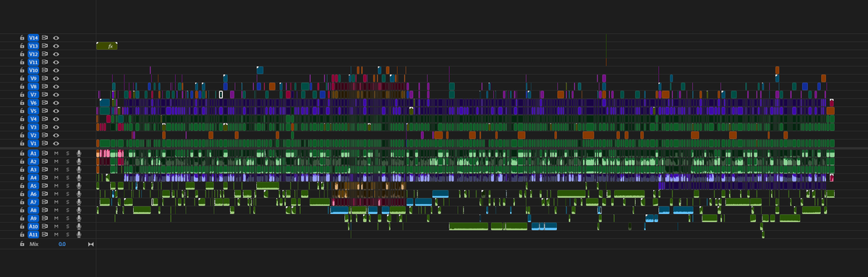
Task: Solo audio track A2
Action: pos(68,161)
